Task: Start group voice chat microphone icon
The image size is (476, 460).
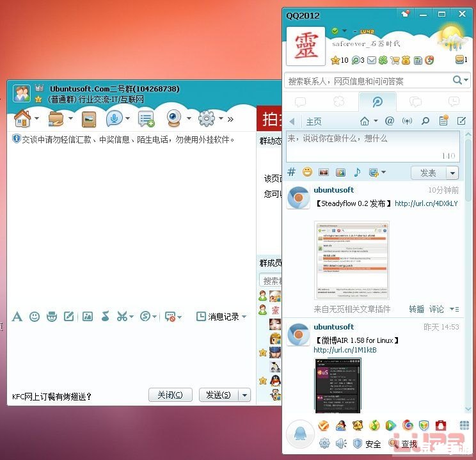Action: tap(114, 118)
